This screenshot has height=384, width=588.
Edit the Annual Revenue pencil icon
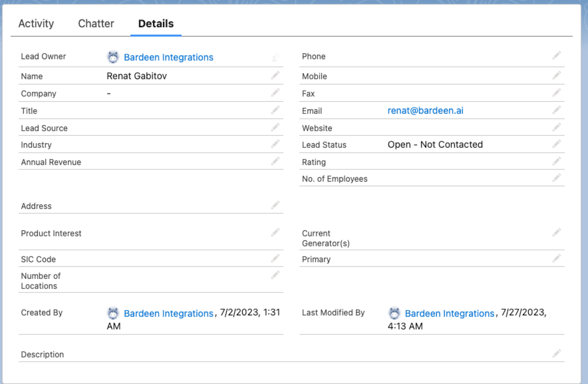[275, 161]
